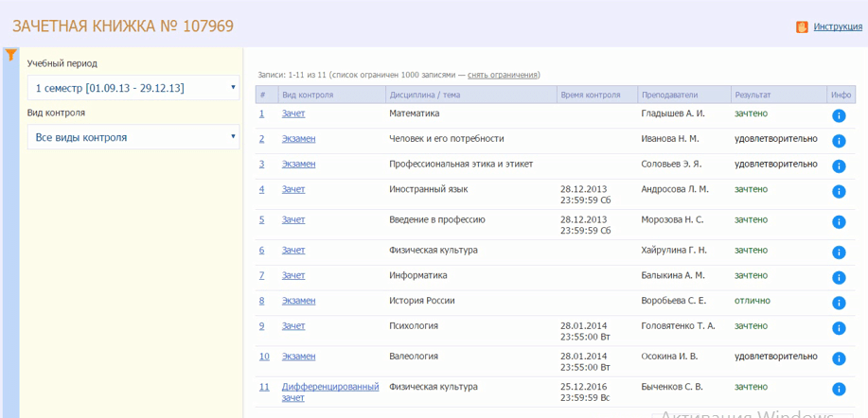This screenshot has width=868, height=418.
Task: Click record number 5 link
Action: (x=262, y=219)
